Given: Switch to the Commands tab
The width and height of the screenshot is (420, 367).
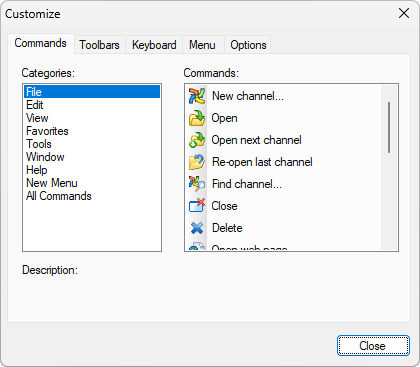Looking at the screenshot, I should click(41, 43).
